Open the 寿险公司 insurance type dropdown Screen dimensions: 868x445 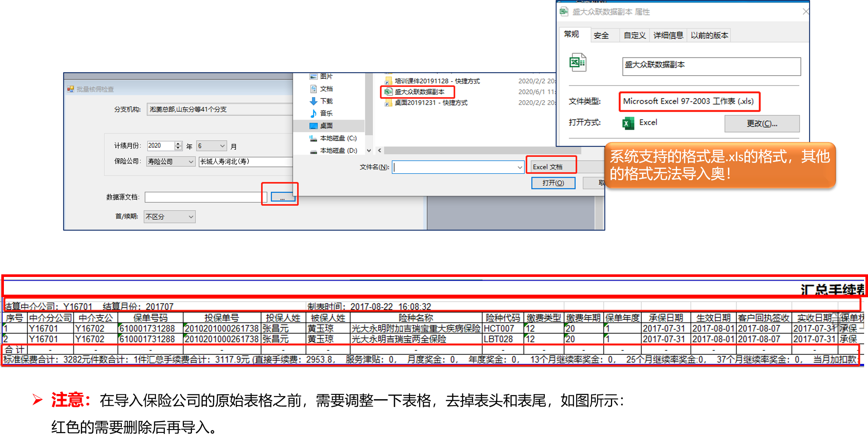[191, 162]
